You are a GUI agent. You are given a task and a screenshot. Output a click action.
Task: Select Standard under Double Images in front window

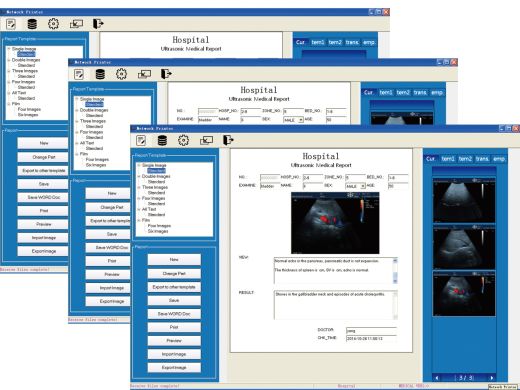156,182
